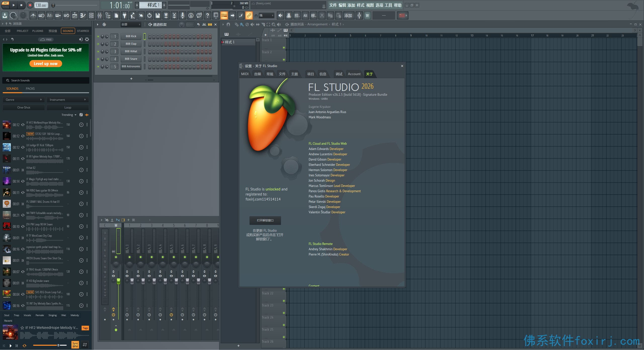The height and width of the screenshot is (350, 644).
Task: Click the plug icon for plugin picker
Action: [125, 16]
